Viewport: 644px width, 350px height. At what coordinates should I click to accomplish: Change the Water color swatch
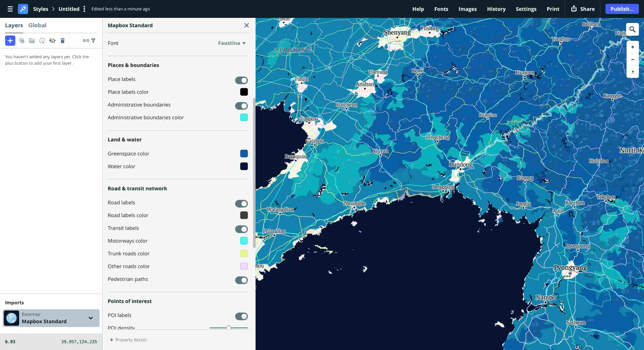[244, 166]
